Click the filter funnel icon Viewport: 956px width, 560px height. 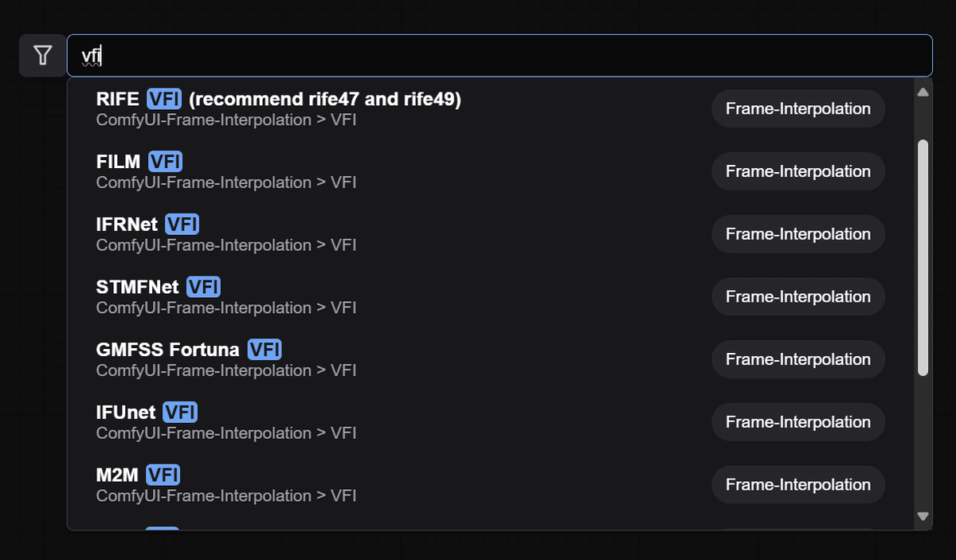click(x=41, y=55)
